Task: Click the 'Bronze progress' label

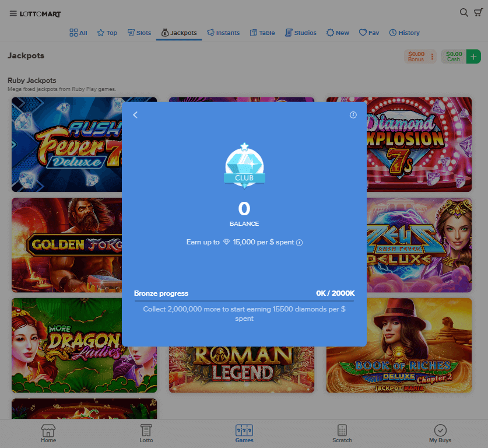Action: coord(161,293)
